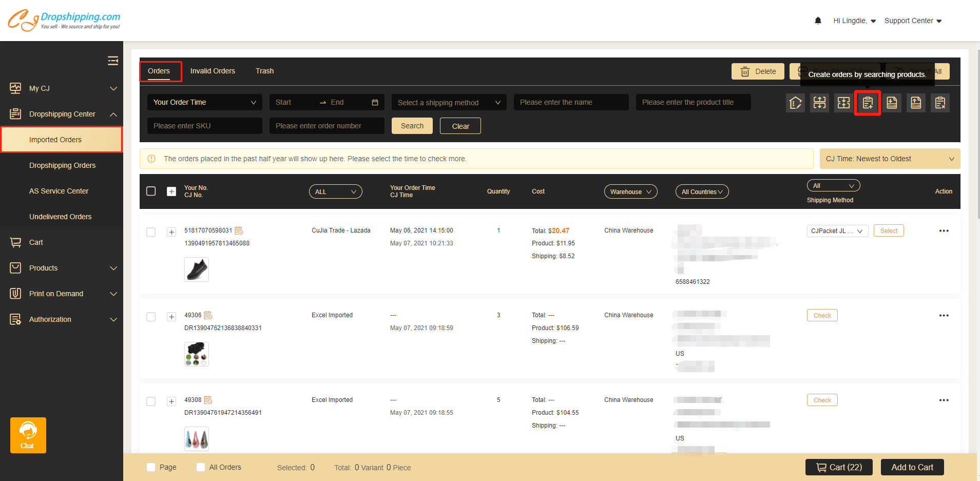Tick the checkbox for order 51817070598031
The image size is (980, 481).
[151, 232]
